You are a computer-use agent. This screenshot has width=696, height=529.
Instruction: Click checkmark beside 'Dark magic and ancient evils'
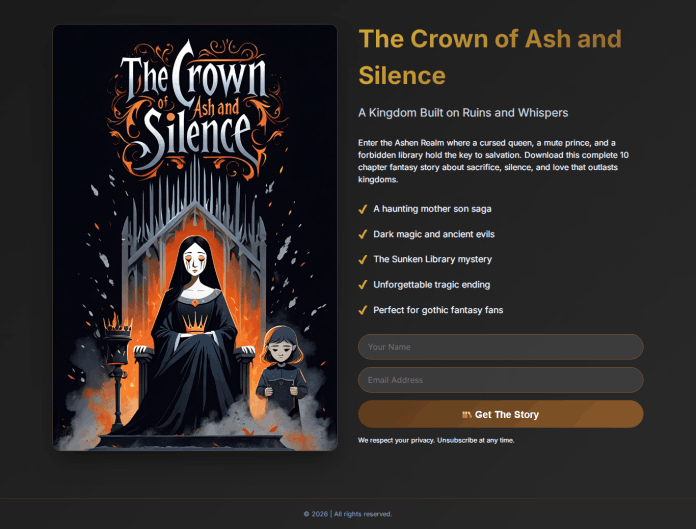point(363,234)
